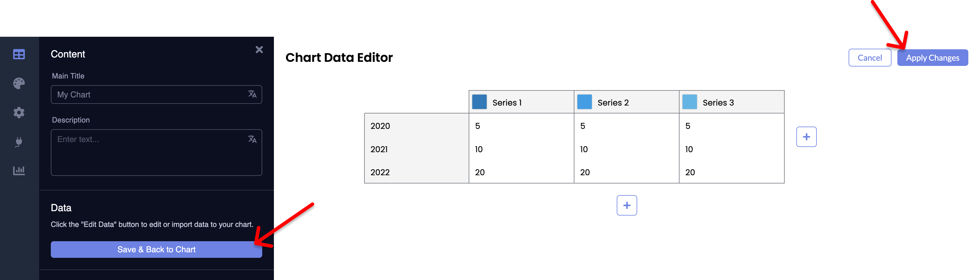
Task: Add a new data row with plus
Action: [x=627, y=206]
